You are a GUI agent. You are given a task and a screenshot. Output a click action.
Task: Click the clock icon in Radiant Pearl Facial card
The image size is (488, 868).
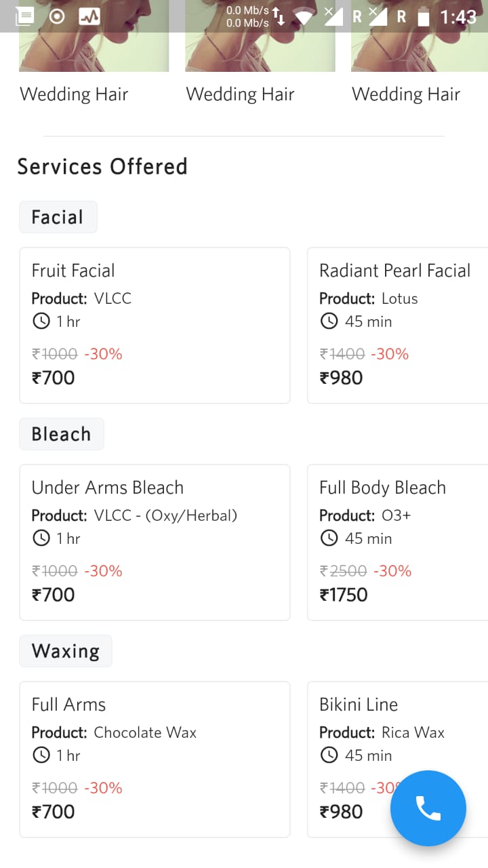(x=329, y=321)
